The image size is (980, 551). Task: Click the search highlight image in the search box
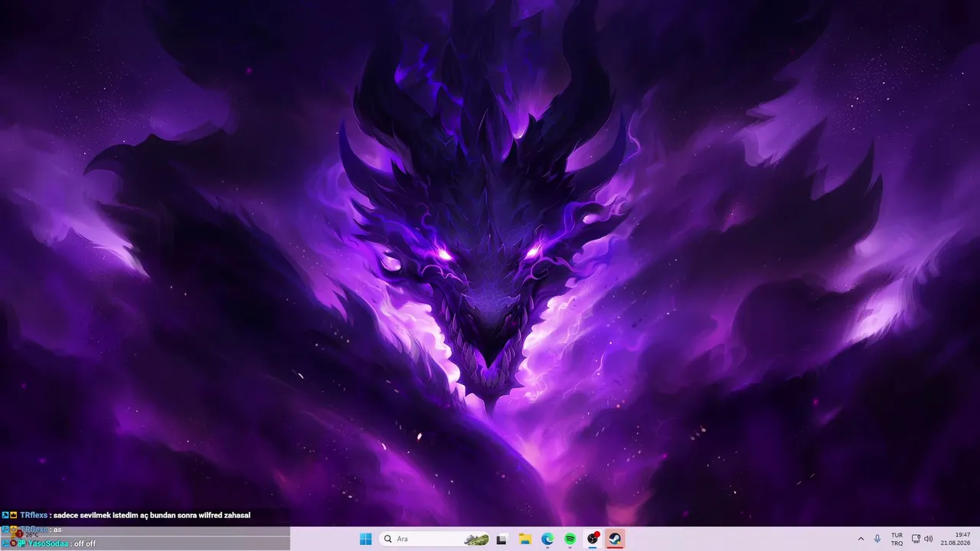point(476,539)
